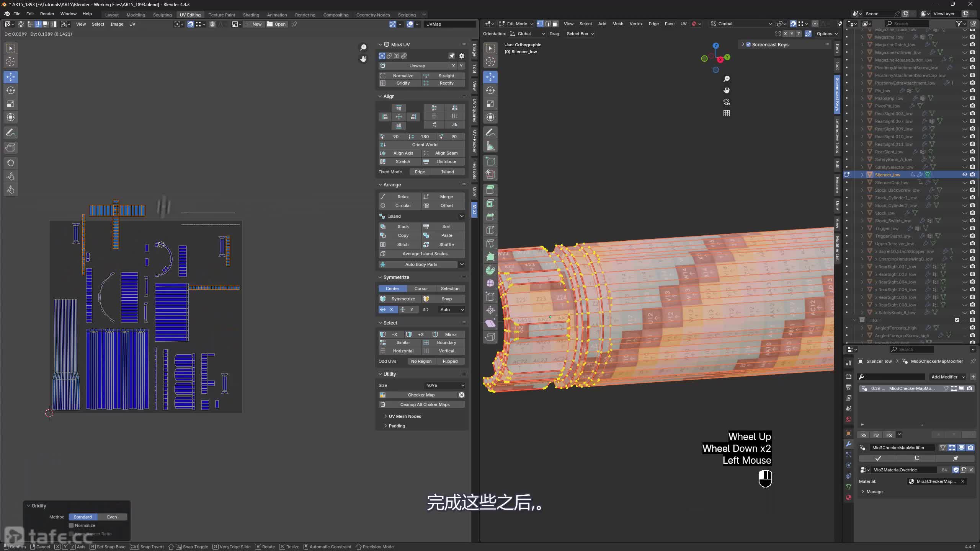This screenshot has height=551, width=980.
Task: Toggle the camera view icon in 3D viewport
Action: point(727,102)
